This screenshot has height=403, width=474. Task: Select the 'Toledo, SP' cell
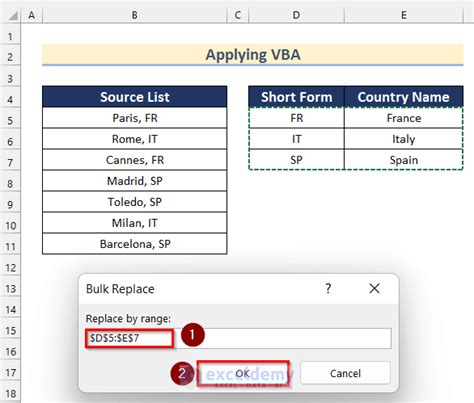pyautogui.click(x=135, y=202)
